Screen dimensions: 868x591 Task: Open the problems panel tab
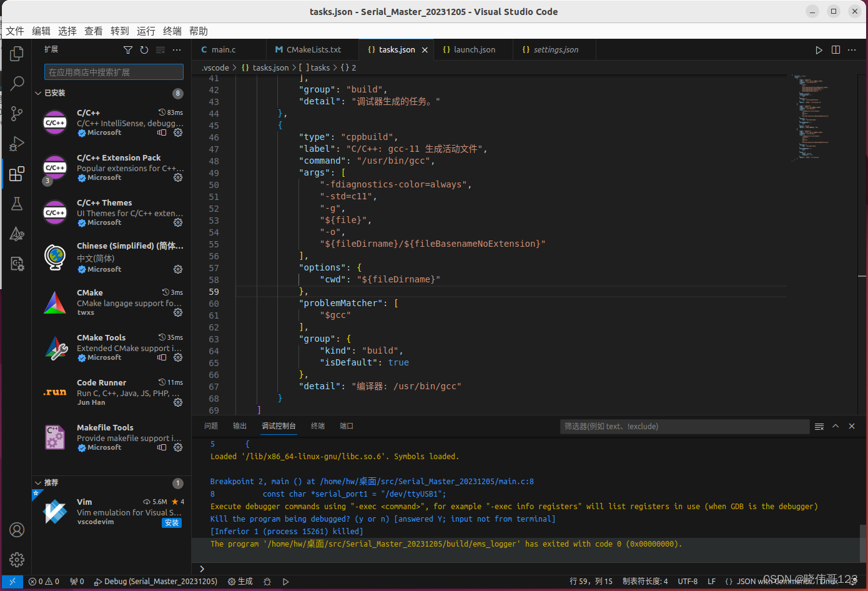pos(211,426)
